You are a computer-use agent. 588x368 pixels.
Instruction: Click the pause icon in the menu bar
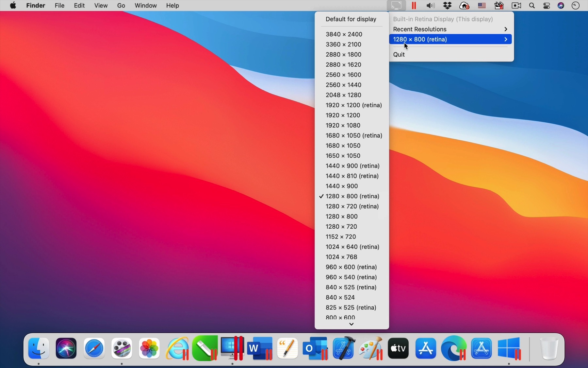click(414, 6)
